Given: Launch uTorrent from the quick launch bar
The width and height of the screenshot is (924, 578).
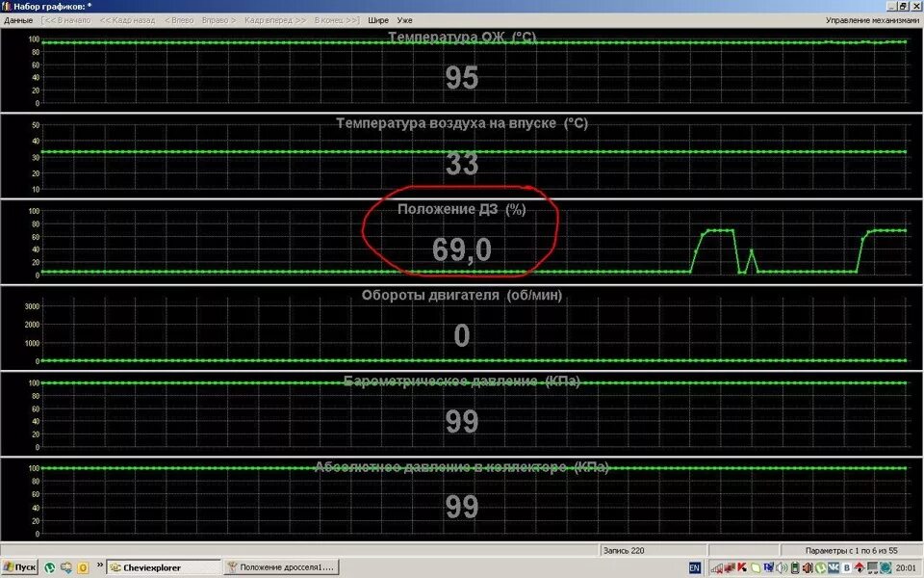Looking at the screenshot, I should [x=49, y=567].
